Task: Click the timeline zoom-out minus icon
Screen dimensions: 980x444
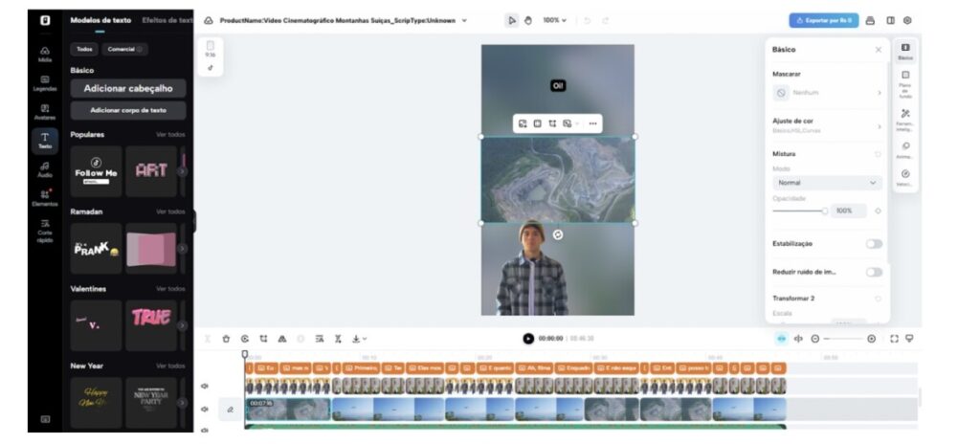Action: click(815, 339)
